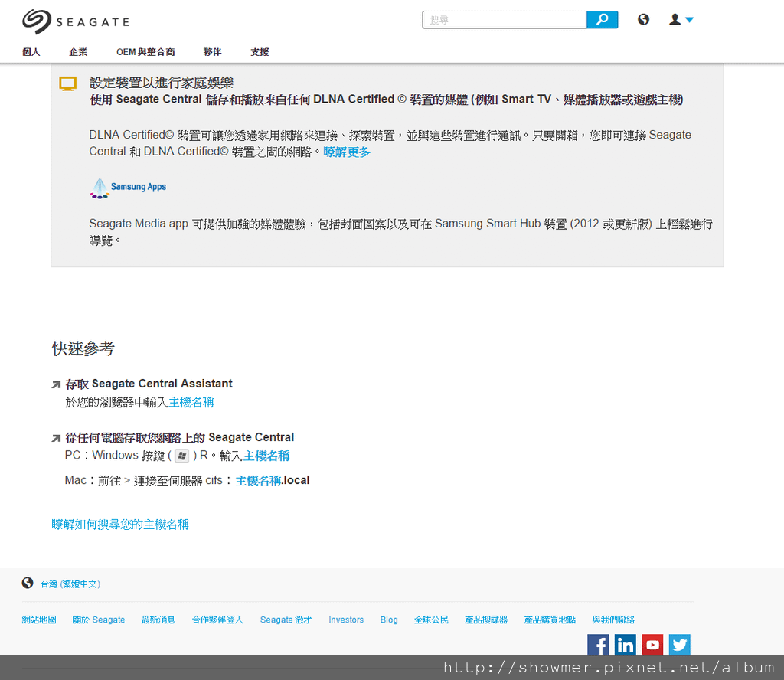Open the 產品搜尋器 footer link
Viewport: 784px width, 680px height.
[486, 620]
